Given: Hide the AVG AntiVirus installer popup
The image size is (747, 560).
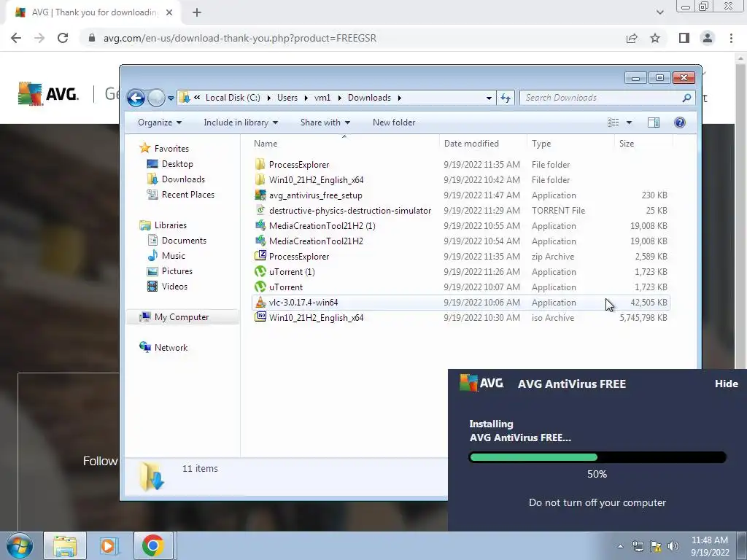Looking at the screenshot, I should 726,384.
